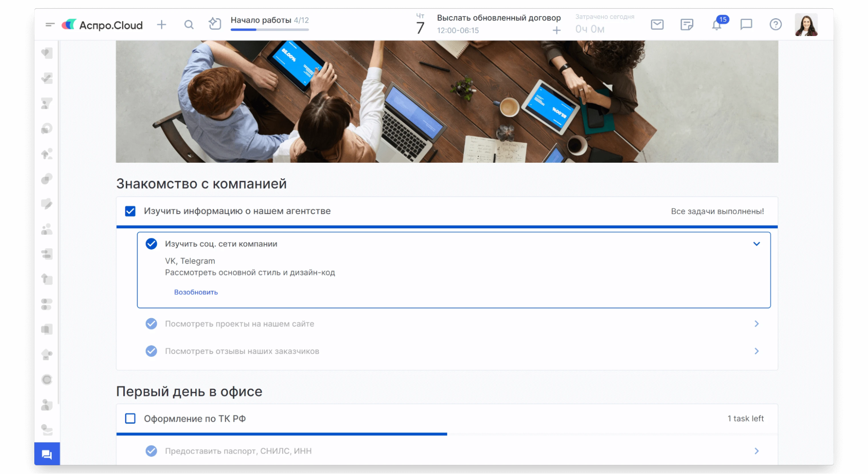
Task: Click the search magnifier icon
Action: coord(188,25)
